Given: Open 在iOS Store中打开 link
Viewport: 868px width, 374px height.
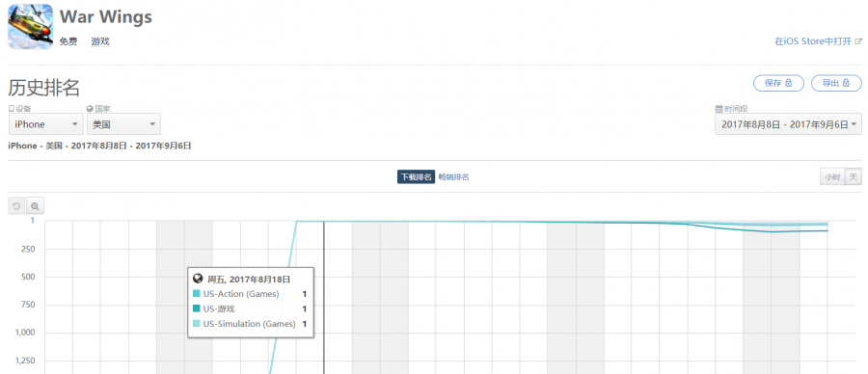Looking at the screenshot, I should (813, 41).
